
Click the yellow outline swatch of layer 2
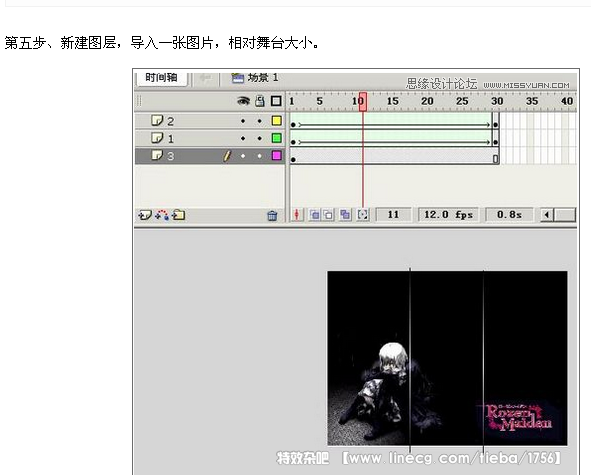[277, 121]
